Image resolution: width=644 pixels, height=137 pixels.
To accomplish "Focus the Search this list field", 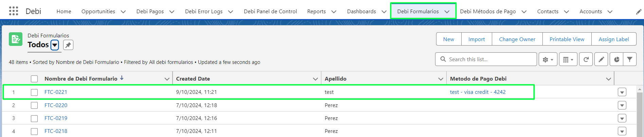I will [486, 59].
